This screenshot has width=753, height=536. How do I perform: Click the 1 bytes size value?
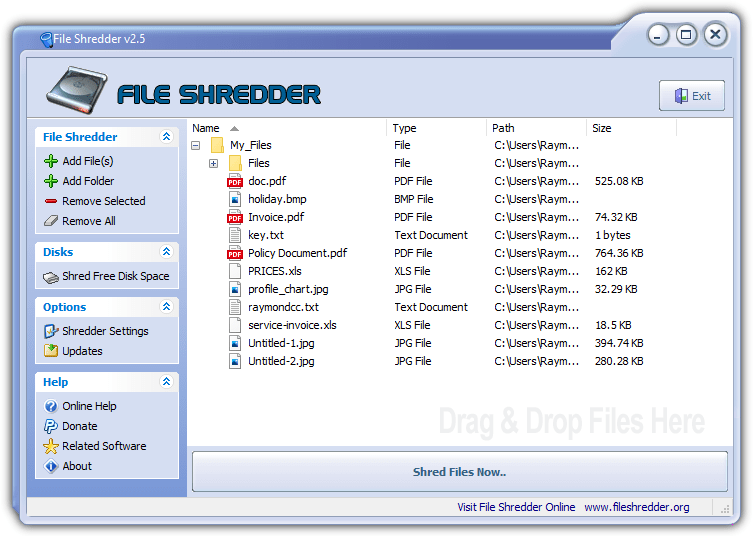(x=613, y=235)
